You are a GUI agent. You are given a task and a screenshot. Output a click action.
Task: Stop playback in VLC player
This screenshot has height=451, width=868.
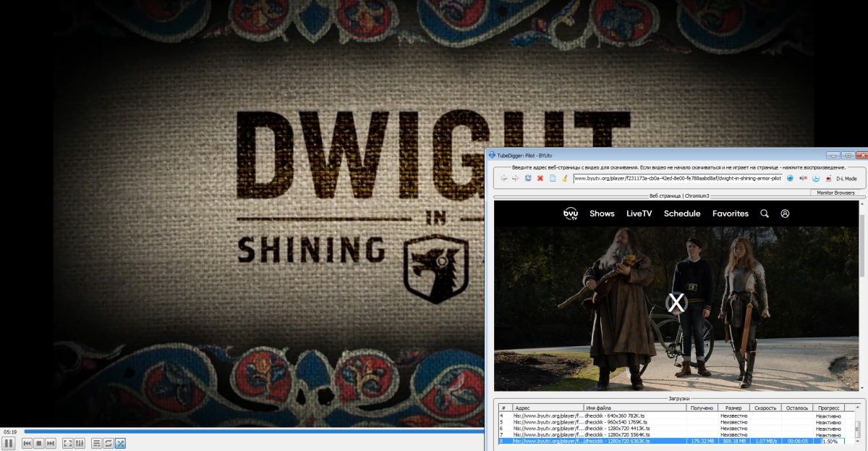39,443
